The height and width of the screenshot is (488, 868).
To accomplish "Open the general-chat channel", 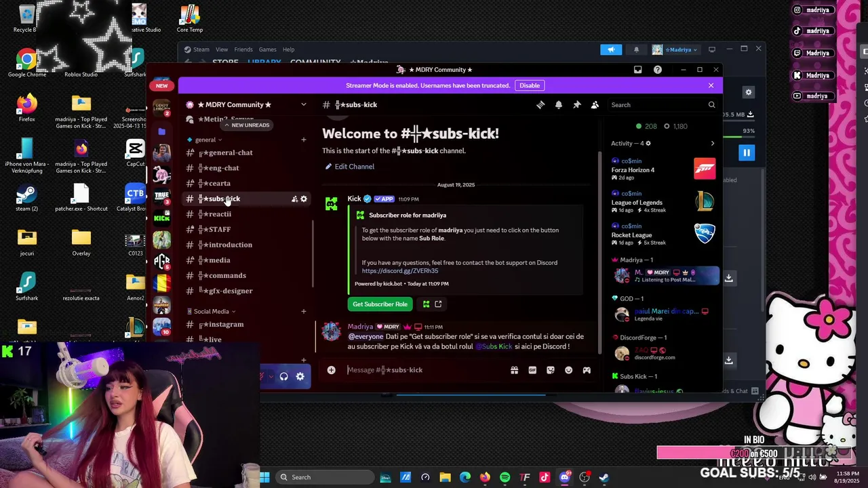I will pyautogui.click(x=247, y=152).
